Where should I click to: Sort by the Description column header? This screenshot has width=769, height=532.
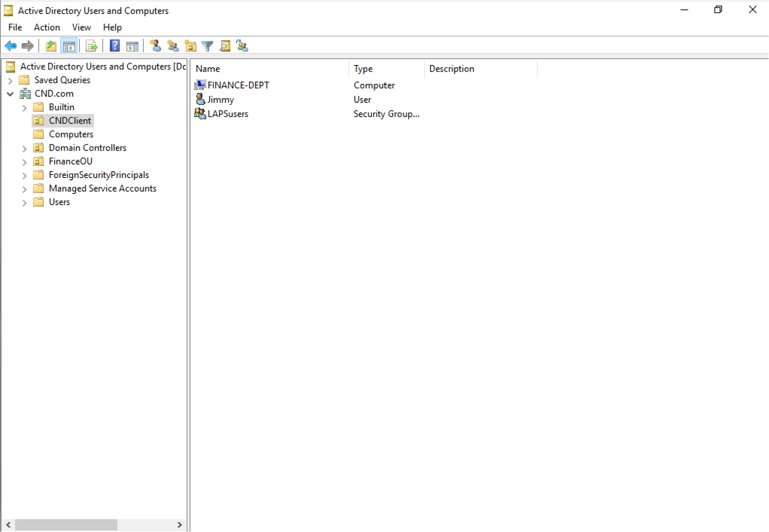click(481, 69)
